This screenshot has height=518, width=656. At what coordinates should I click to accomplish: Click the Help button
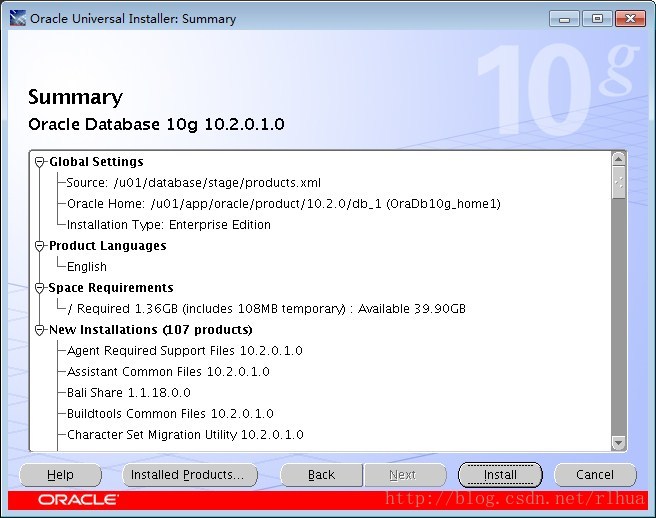tap(60, 475)
